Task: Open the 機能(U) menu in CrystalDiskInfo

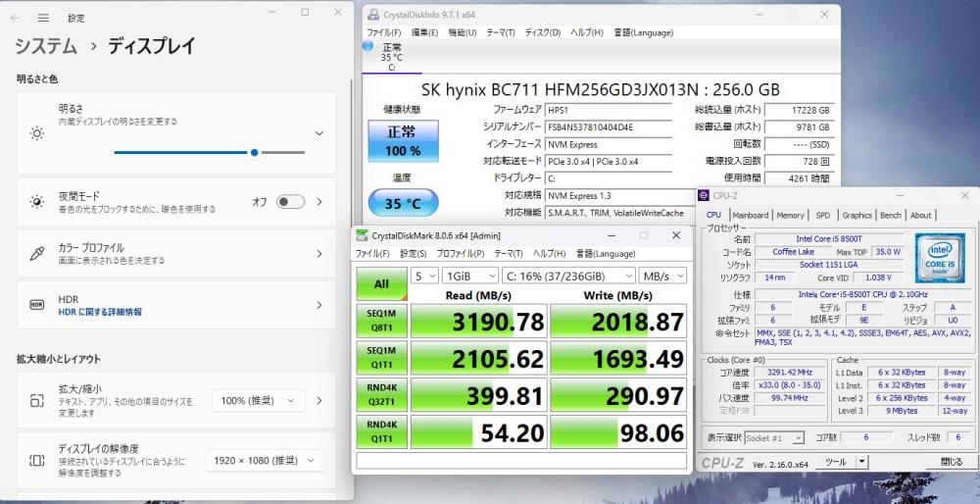Action: pyautogui.click(x=462, y=32)
